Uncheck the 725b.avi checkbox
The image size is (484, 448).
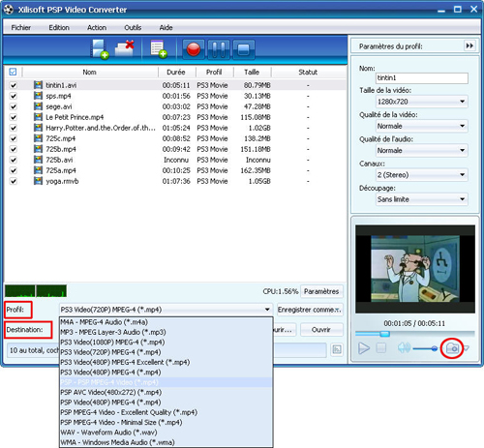pyautogui.click(x=13, y=160)
